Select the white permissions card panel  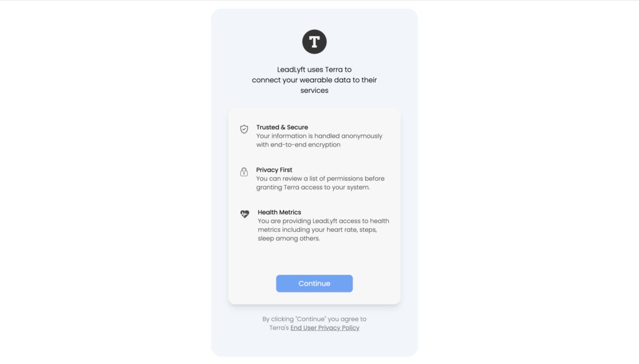pos(315,206)
